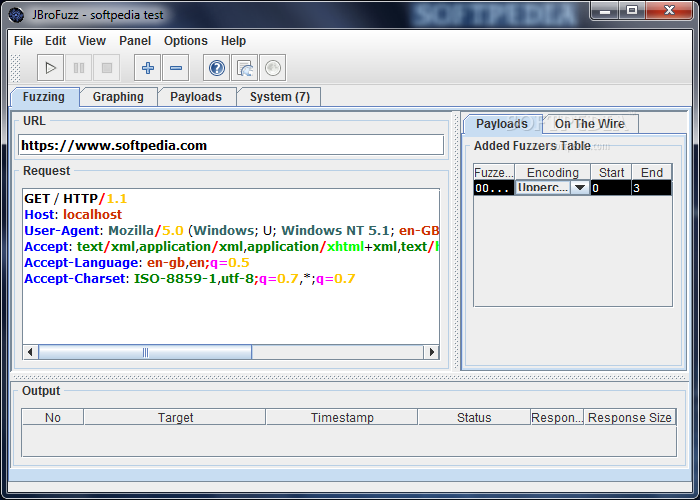The image size is (700, 500).
Task: Close the JBroFuzz window
Action: (x=669, y=11)
